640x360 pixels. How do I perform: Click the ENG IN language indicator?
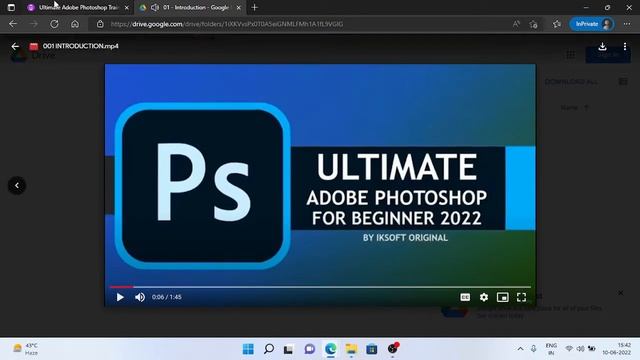click(x=551, y=349)
